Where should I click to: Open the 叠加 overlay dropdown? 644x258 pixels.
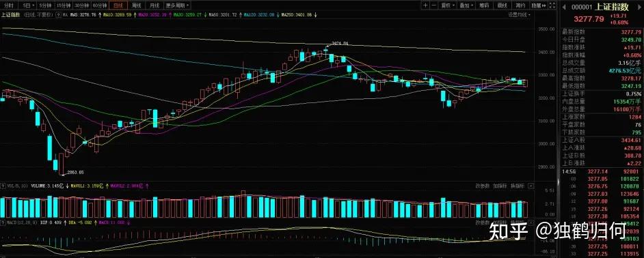[x=466, y=5]
